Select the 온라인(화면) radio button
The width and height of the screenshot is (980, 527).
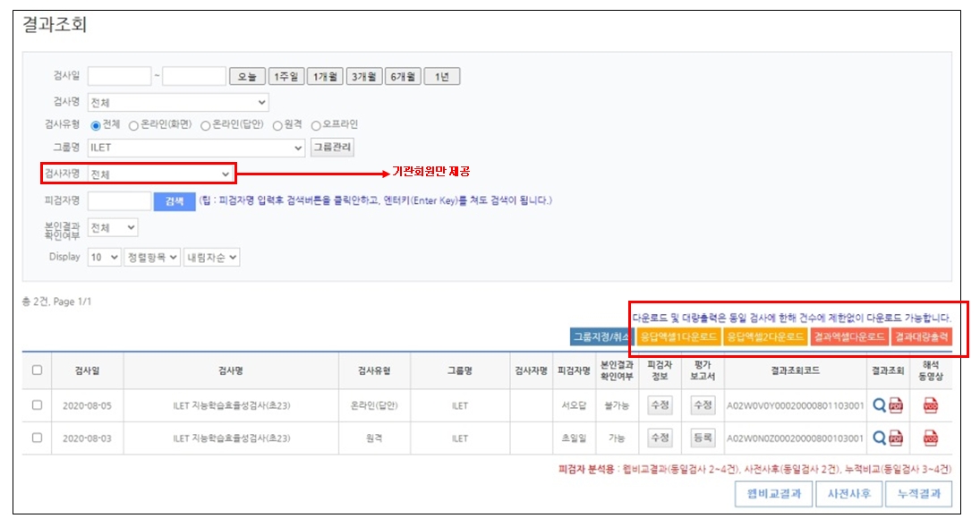pyautogui.click(x=134, y=125)
